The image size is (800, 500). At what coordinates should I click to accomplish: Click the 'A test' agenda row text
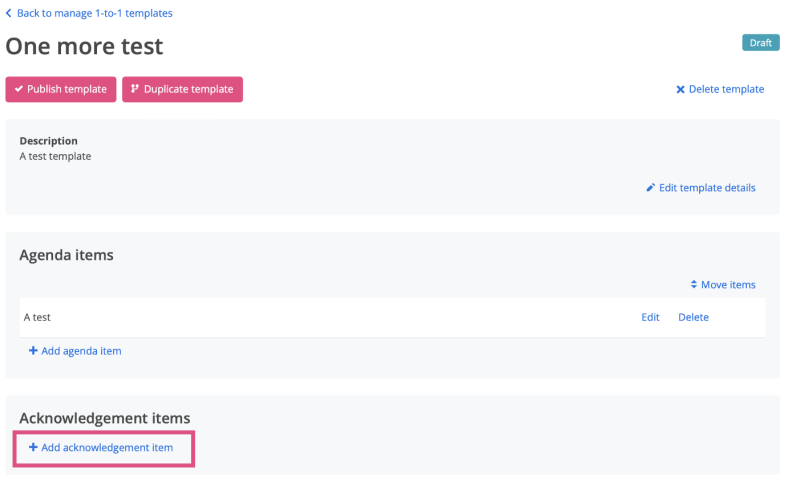[37, 317]
